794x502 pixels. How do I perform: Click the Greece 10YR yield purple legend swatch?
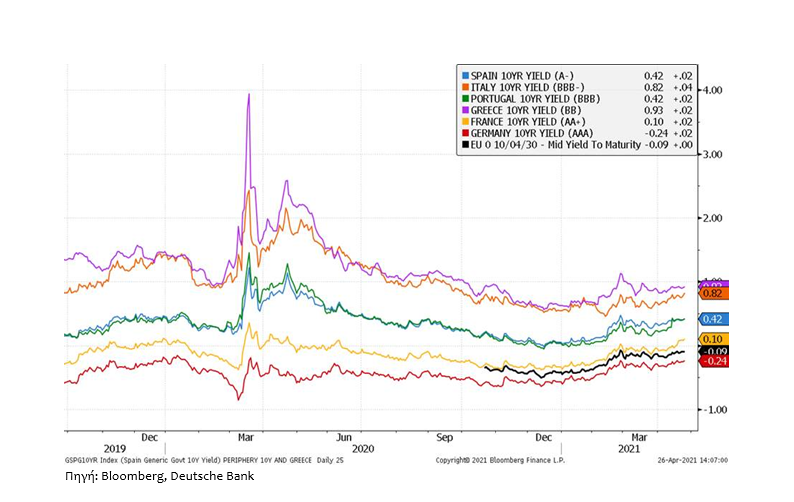click(464, 110)
